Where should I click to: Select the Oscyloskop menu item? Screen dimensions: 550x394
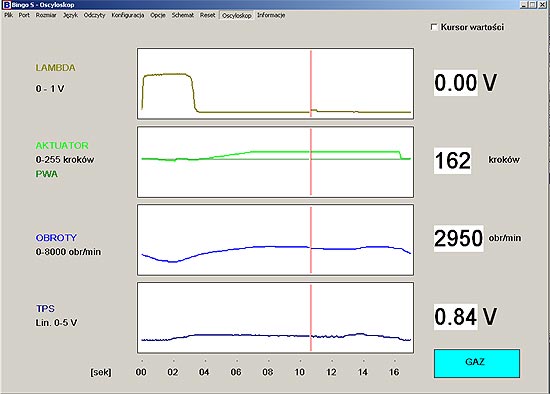237,15
